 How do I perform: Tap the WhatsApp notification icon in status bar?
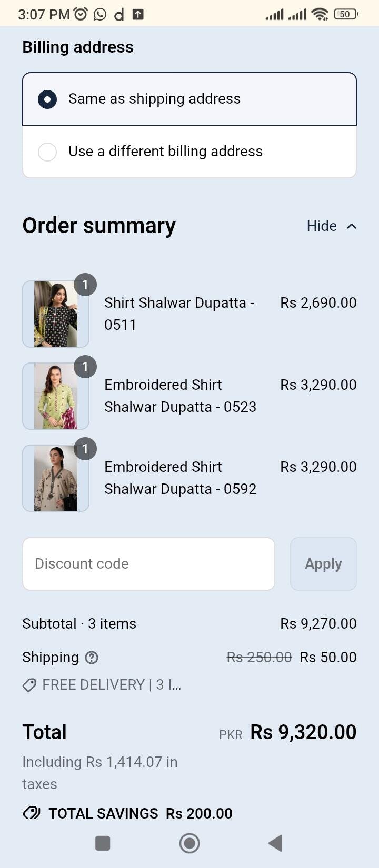pos(100,14)
